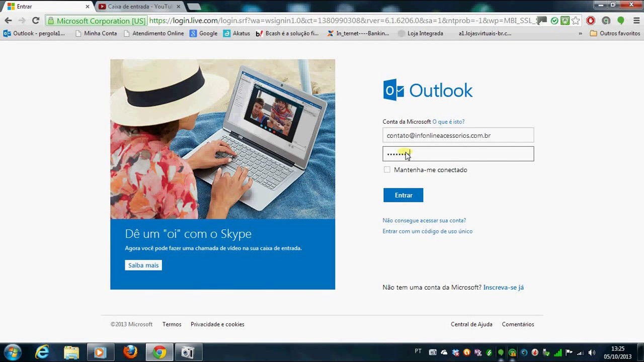Click the Dropbox tray icon
The width and height of the screenshot is (644, 362).
click(456, 352)
